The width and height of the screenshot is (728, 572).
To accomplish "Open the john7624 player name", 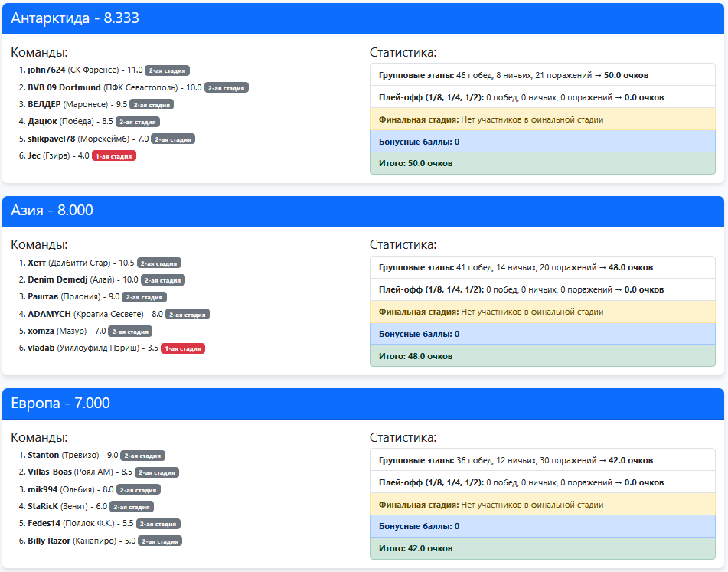I will pyautogui.click(x=47, y=70).
